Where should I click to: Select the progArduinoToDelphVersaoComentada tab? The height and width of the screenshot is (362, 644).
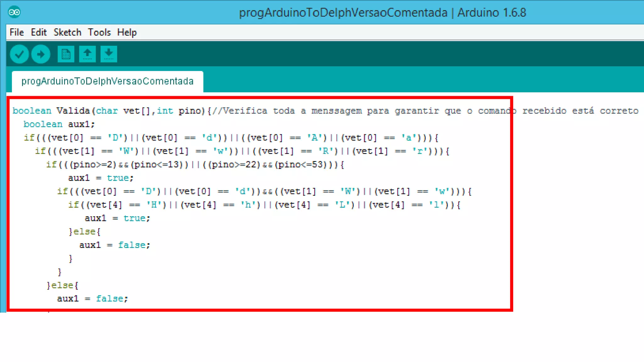point(108,81)
